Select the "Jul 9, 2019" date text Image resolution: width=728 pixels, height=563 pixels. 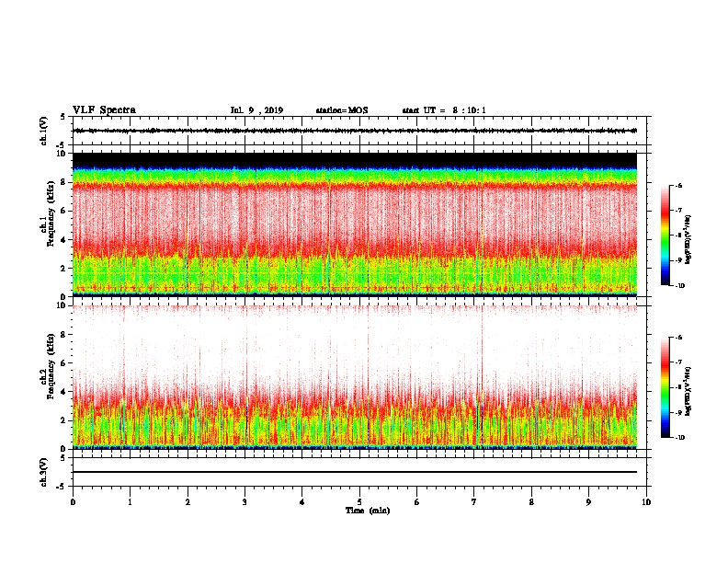256,110
